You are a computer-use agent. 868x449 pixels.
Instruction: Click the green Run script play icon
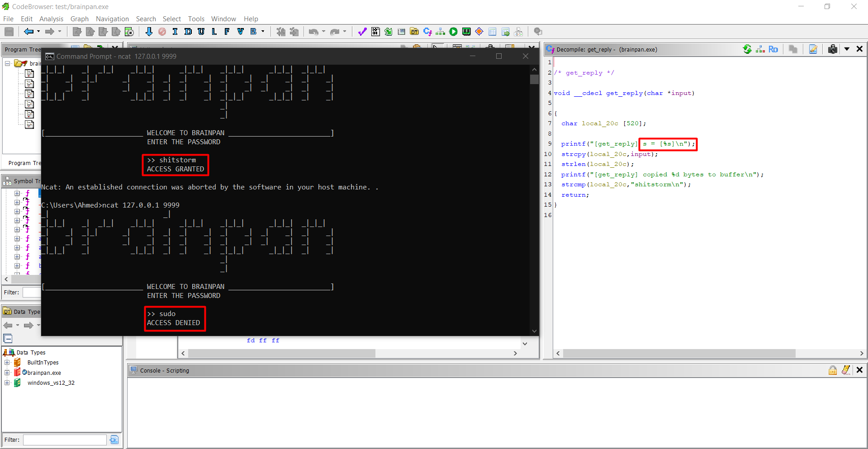(x=453, y=32)
